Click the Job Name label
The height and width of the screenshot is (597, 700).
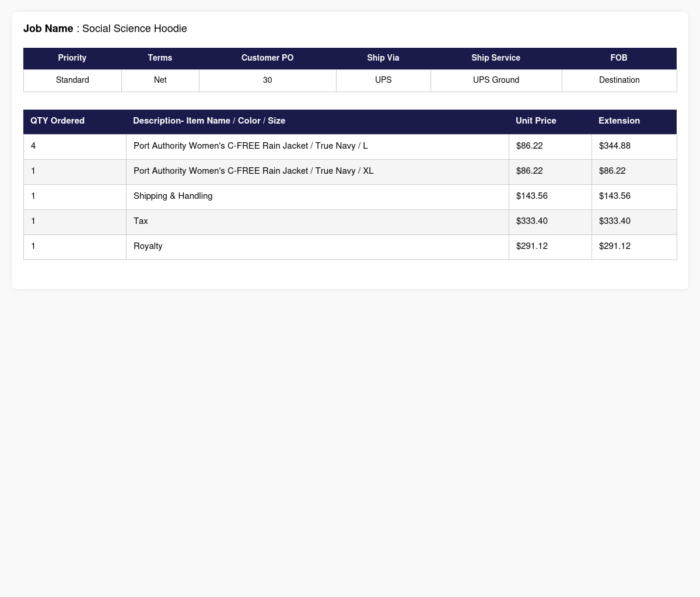[48, 29]
